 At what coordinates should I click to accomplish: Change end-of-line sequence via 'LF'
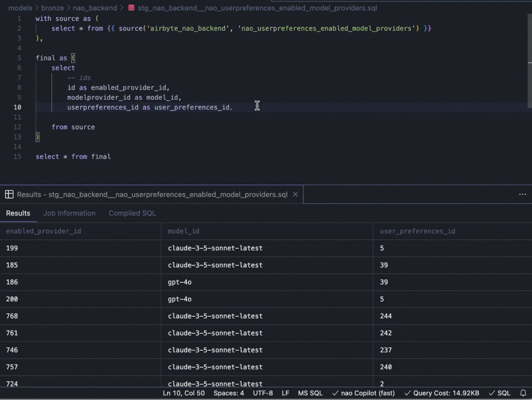285,393
